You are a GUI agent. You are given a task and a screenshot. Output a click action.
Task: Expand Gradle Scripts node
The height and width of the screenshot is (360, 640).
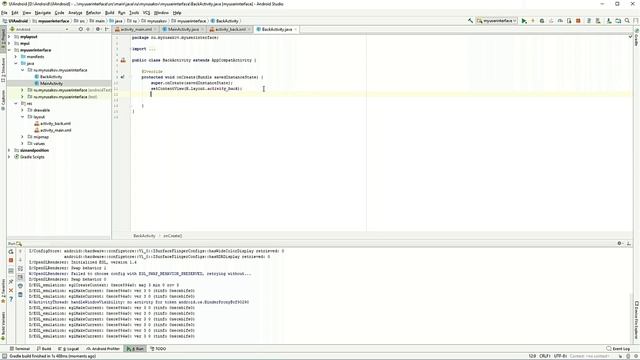click(x=9, y=157)
